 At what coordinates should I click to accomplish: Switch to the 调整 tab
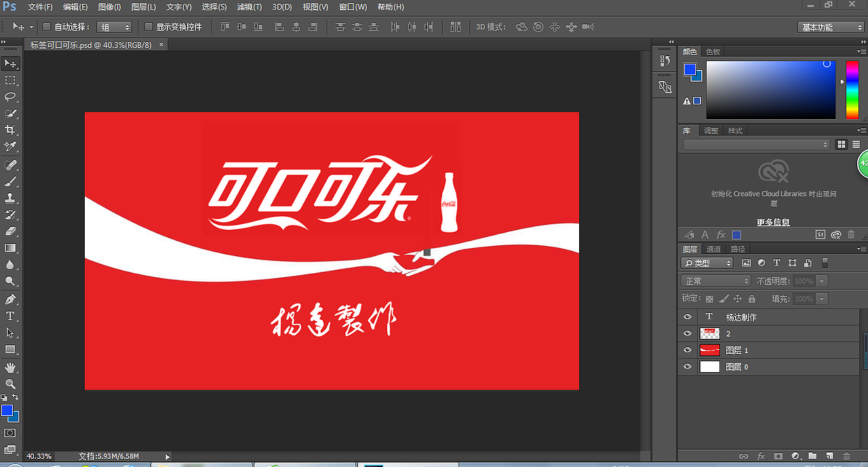pyautogui.click(x=711, y=131)
